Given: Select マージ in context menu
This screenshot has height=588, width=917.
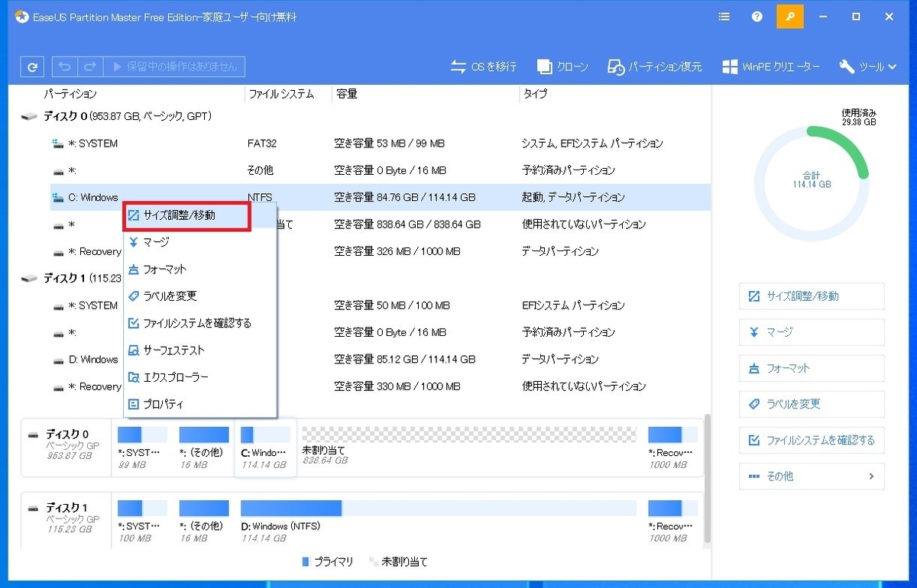Looking at the screenshot, I should coord(199,242).
